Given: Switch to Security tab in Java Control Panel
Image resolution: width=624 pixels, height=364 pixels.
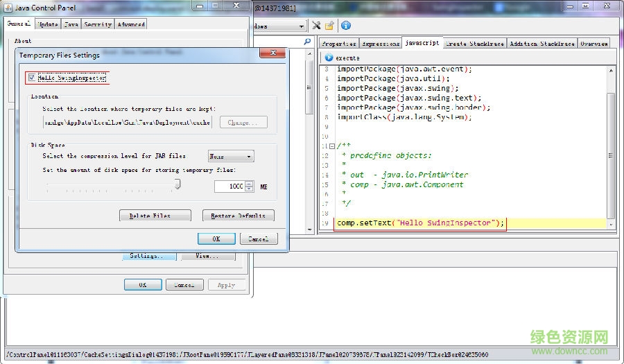Looking at the screenshot, I should [97, 24].
